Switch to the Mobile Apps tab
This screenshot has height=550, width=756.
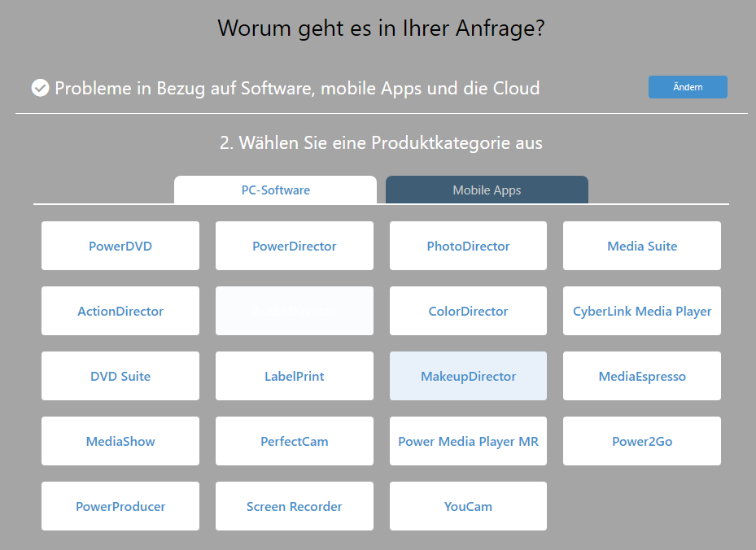487,190
